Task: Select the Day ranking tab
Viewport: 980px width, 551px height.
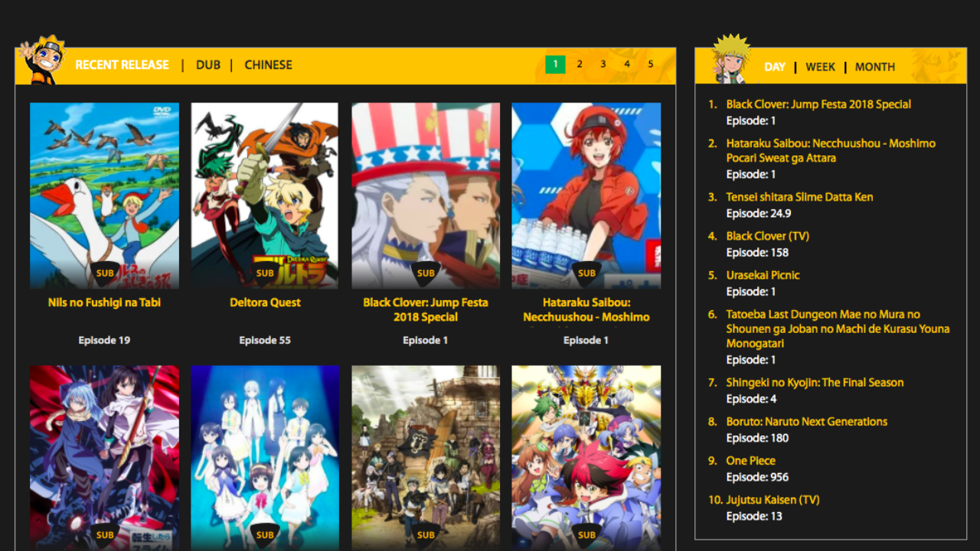Action: [775, 67]
